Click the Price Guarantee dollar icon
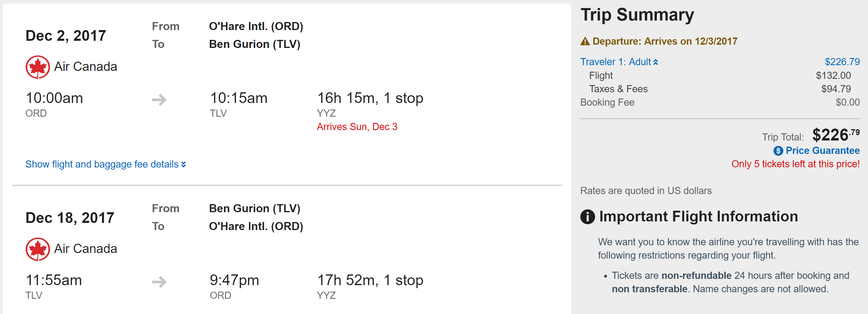Screen dimensions: 868x314 coord(778,151)
